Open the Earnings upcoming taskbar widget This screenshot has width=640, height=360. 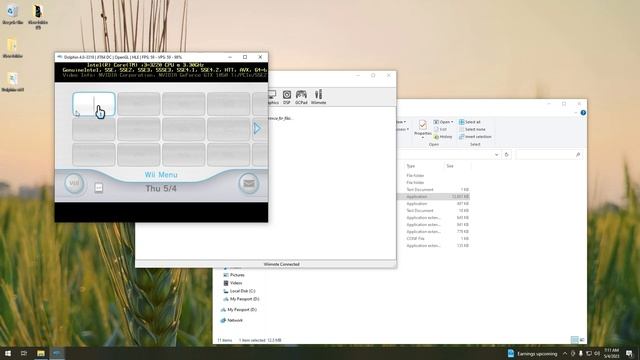532,353
